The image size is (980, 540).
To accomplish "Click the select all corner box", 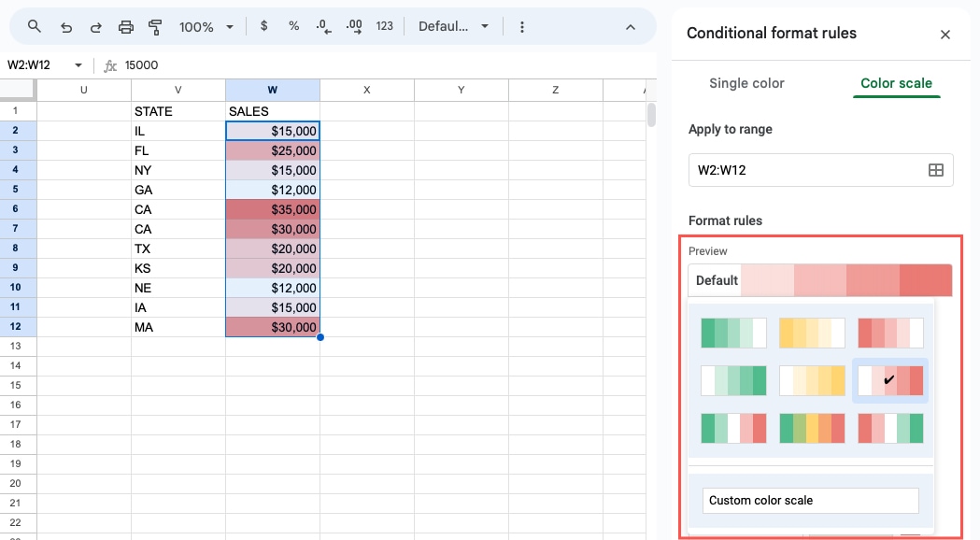I will click(x=18, y=90).
